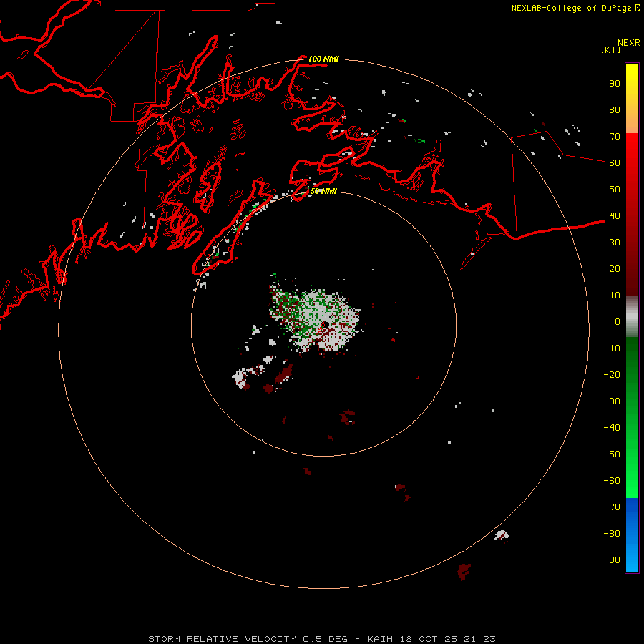Click the -40 value on the velocity scale
Viewport: 644px width, 644px height.
612,428
